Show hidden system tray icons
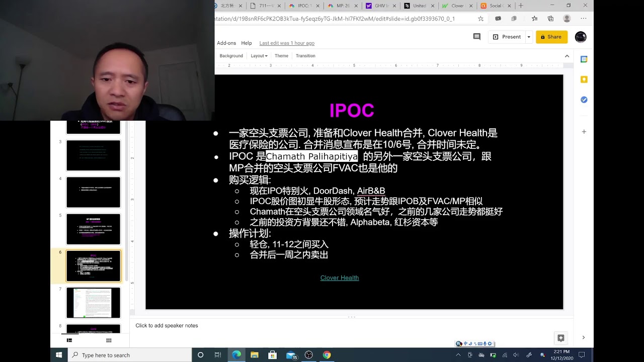The image size is (644, 362). pyautogui.click(x=458, y=355)
